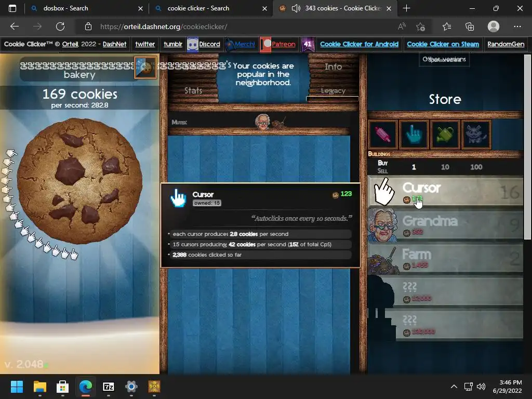Expand the Other versions dropdown
This screenshot has height=399, width=532.
[x=444, y=59]
